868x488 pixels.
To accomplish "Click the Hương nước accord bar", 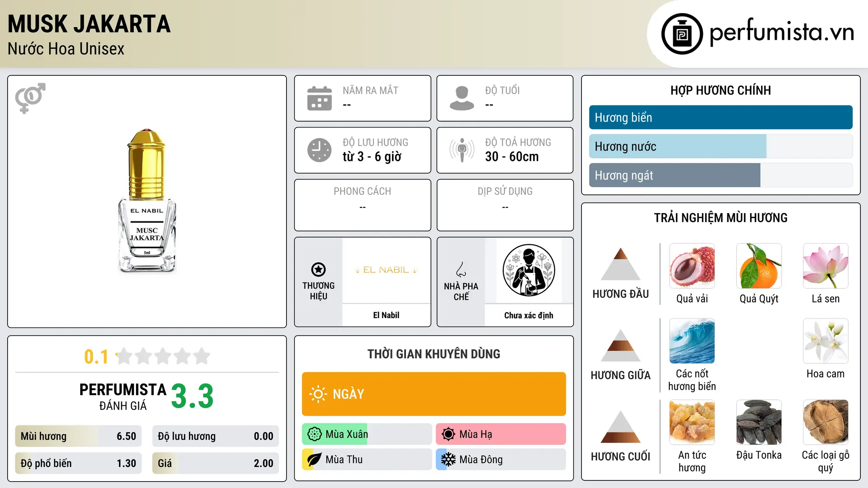I will 721,146.
